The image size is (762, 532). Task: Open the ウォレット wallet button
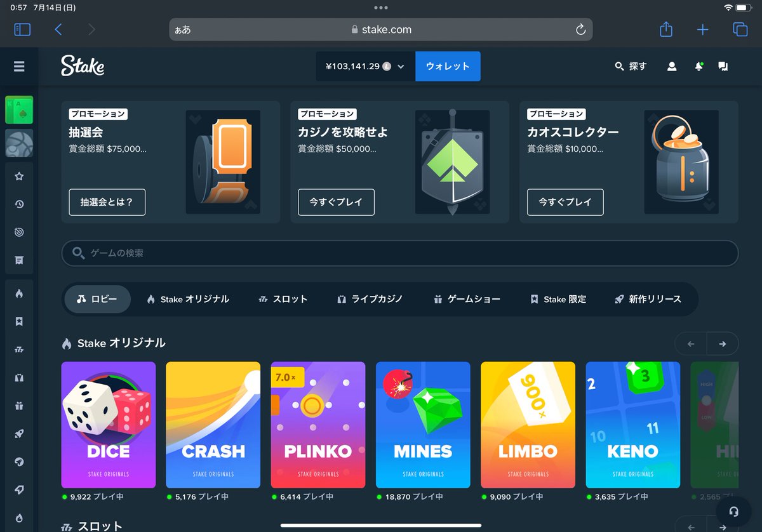coord(448,67)
